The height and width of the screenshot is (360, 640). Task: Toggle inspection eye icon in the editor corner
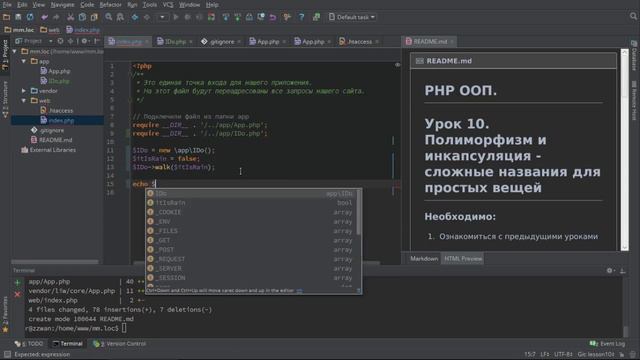(x=397, y=65)
